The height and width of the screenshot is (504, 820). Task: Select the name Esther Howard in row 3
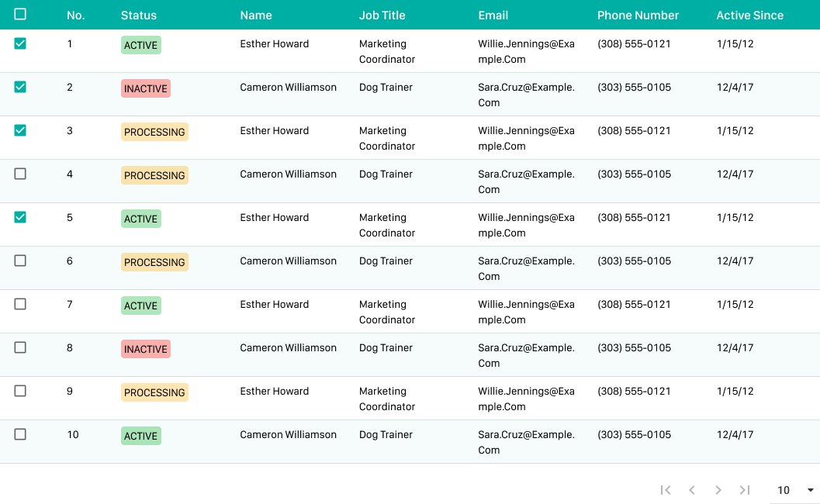click(275, 131)
